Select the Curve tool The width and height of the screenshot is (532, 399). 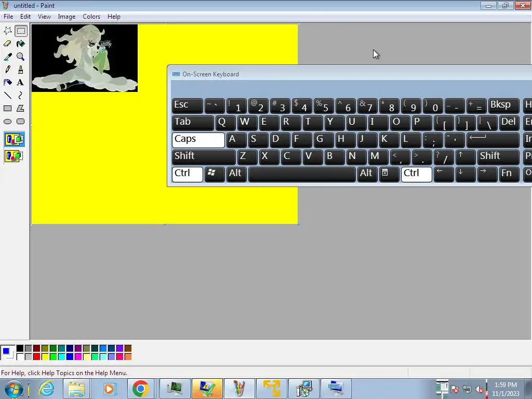pos(21,96)
